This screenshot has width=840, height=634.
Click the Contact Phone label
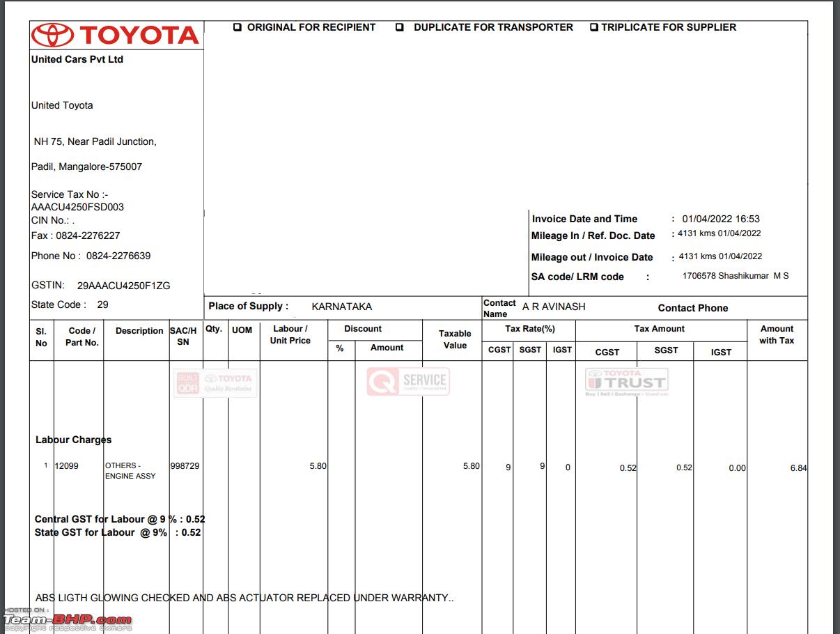pyautogui.click(x=693, y=308)
